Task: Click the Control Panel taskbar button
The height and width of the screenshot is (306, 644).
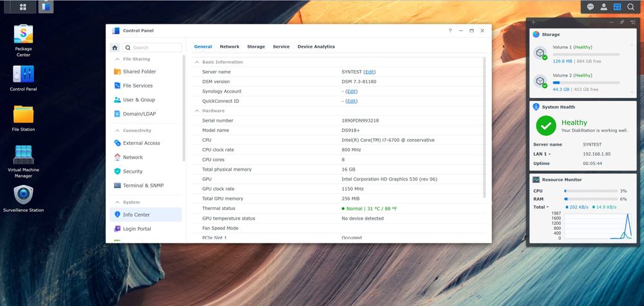Action: [x=46, y=7]
